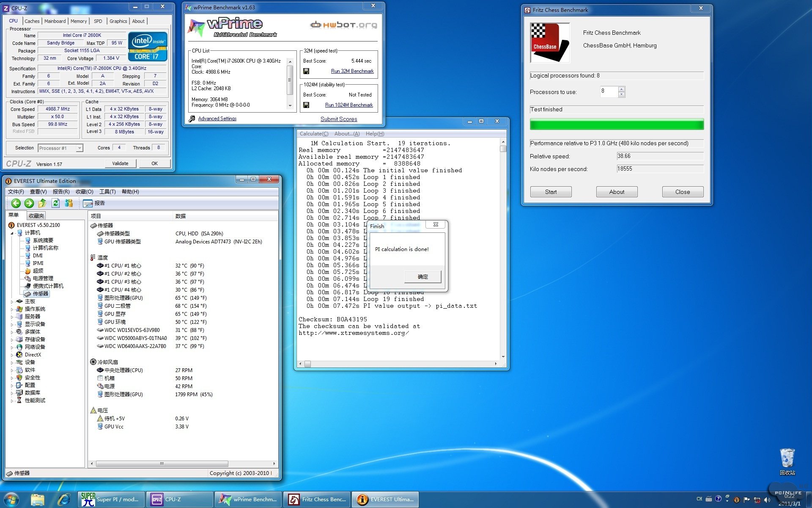Click the save icon for the wPrime 1024M score
The image size is (812, 508).
(306, 105)
